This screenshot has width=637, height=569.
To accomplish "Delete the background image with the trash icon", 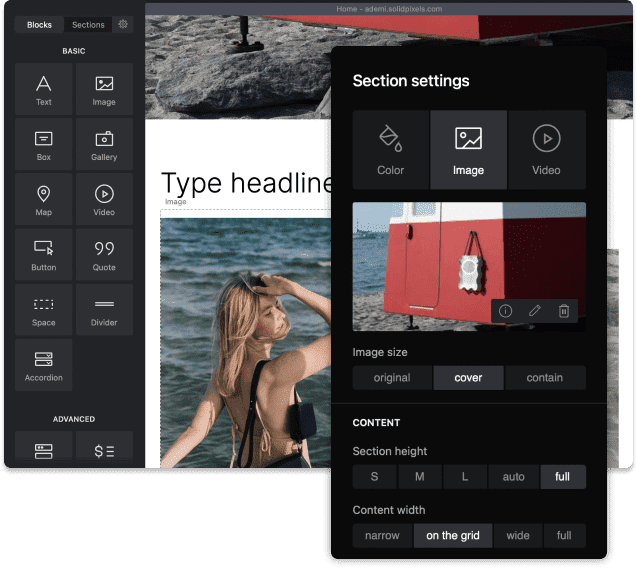I will 563,311.
